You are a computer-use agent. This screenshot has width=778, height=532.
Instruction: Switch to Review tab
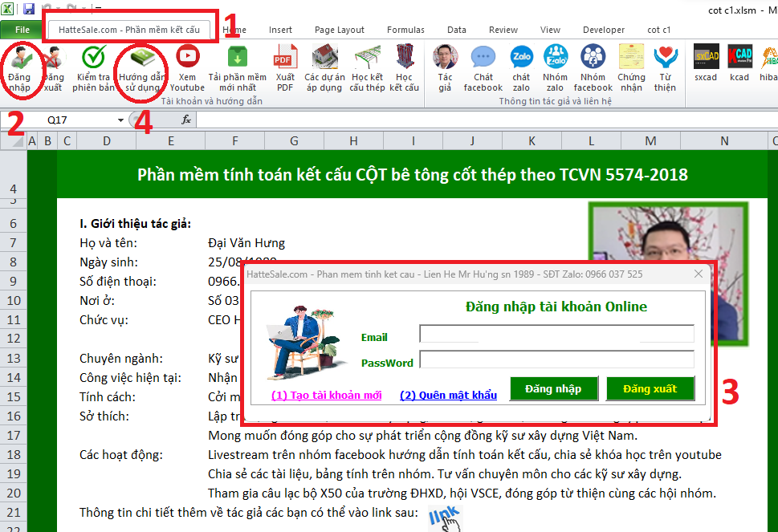(503, 30)
